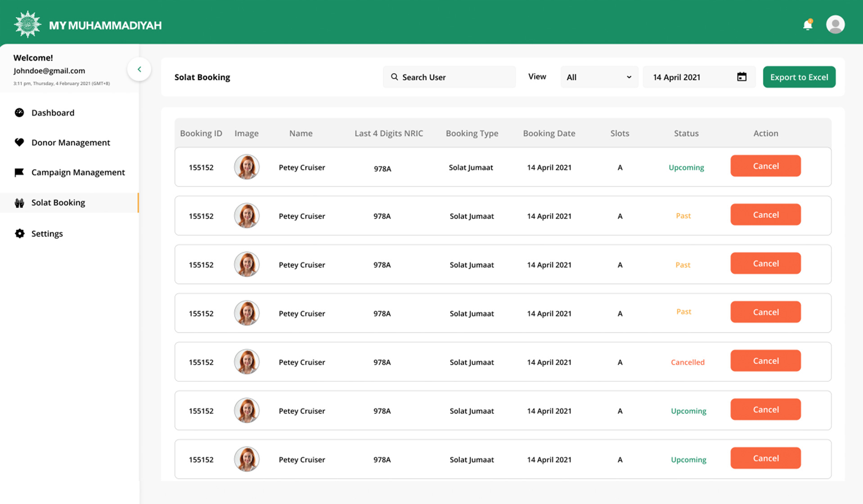Cancel the booking in the Cancelled row
The image size is (863, 504).
click(x=765, y=361)
